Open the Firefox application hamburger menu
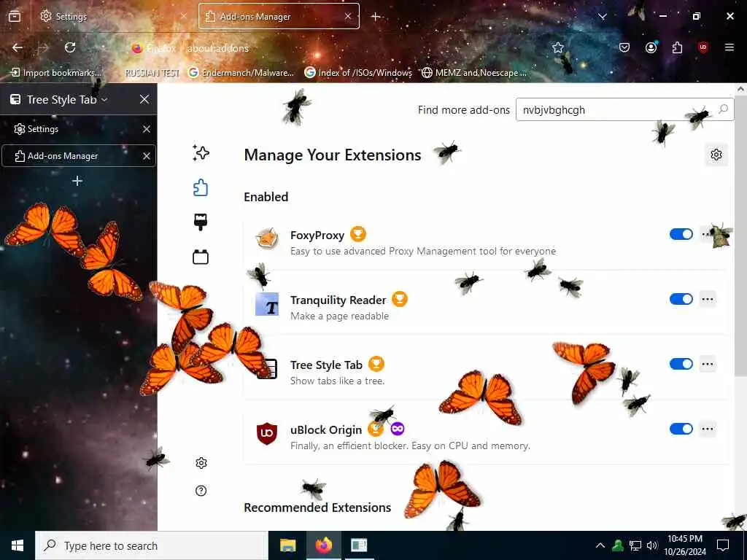The height and width of the screenshot is (560, 747). click(x=729, y=47)
